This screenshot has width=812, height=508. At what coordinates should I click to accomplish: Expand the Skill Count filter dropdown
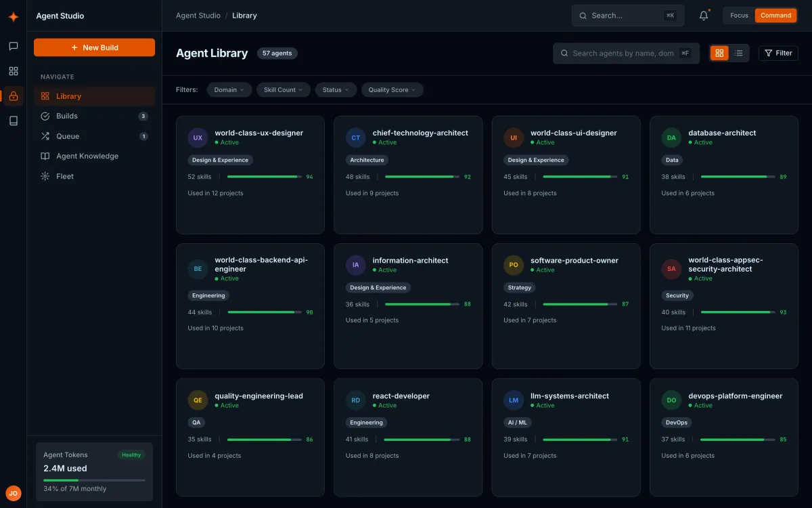point(284,89)
